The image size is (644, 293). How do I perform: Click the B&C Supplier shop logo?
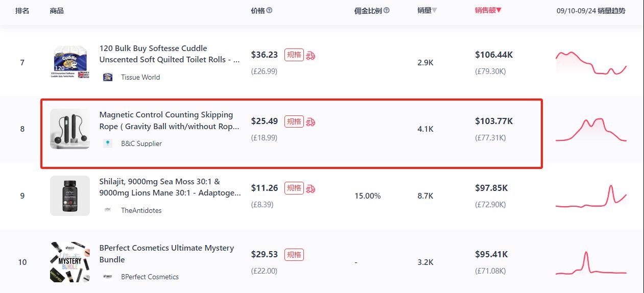click(108, 143)
